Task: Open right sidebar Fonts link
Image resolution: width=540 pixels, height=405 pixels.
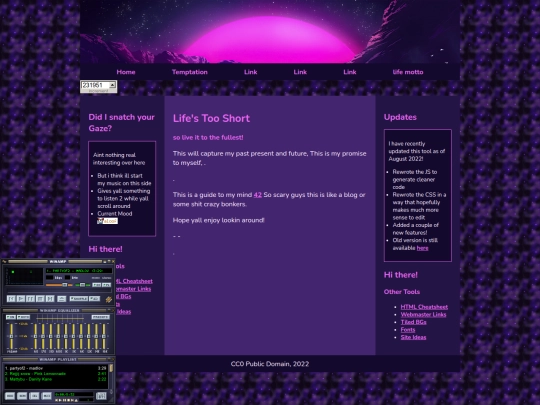Action: [408, 330]
